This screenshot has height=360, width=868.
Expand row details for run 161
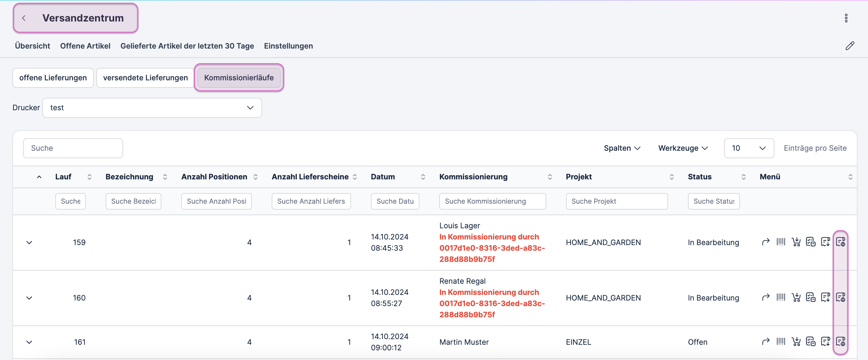[x=29, y=342]
